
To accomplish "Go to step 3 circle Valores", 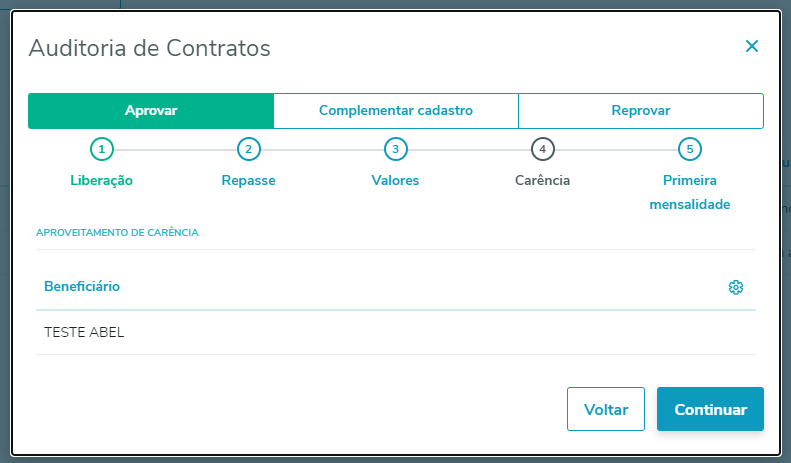I will click(395, 150).
